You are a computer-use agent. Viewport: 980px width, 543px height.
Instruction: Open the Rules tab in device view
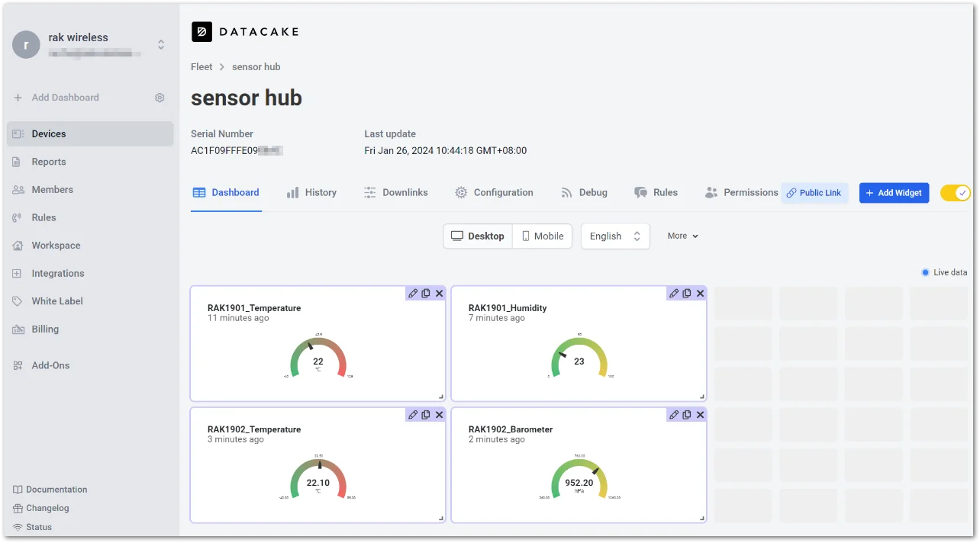tap(656, 193)
